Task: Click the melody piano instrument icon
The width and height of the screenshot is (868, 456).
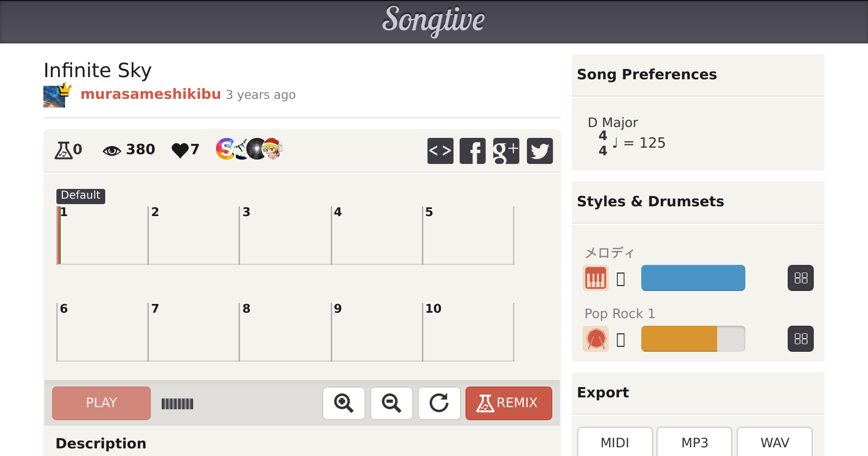Action: (x=595, y=278)
